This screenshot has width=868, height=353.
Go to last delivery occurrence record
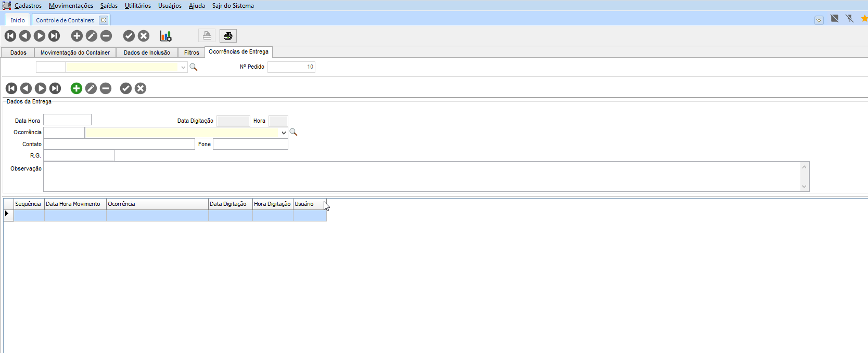[55, 88]
